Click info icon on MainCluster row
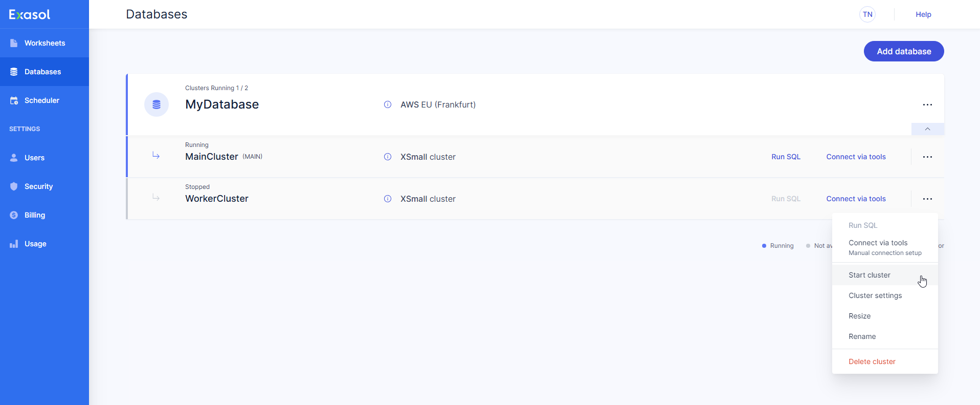 coord(388,157)
